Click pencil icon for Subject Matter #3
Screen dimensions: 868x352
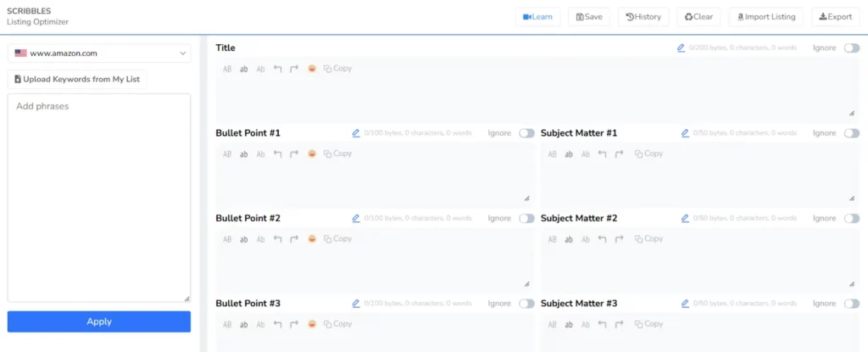(x=685, y=303)
